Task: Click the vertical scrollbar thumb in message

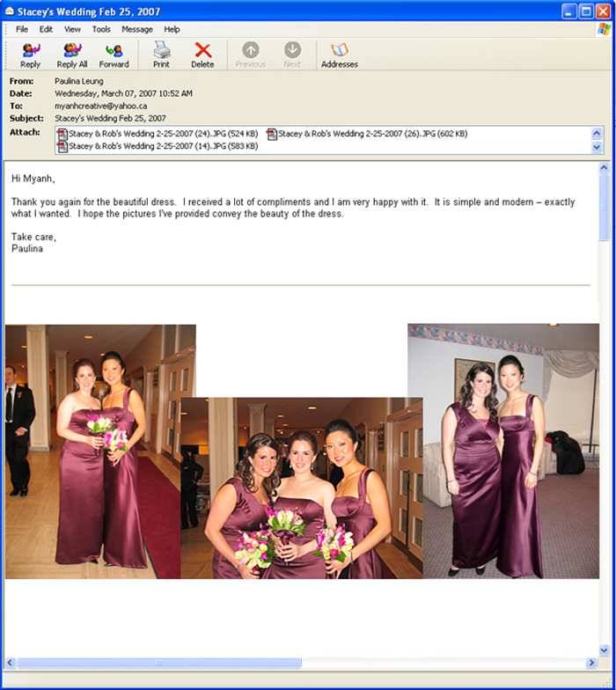Action: 604,208
